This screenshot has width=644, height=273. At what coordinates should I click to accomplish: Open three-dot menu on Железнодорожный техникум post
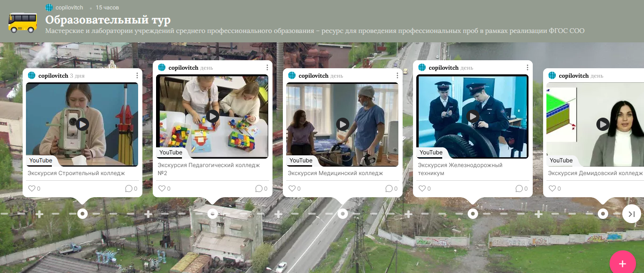coord(528,68)
